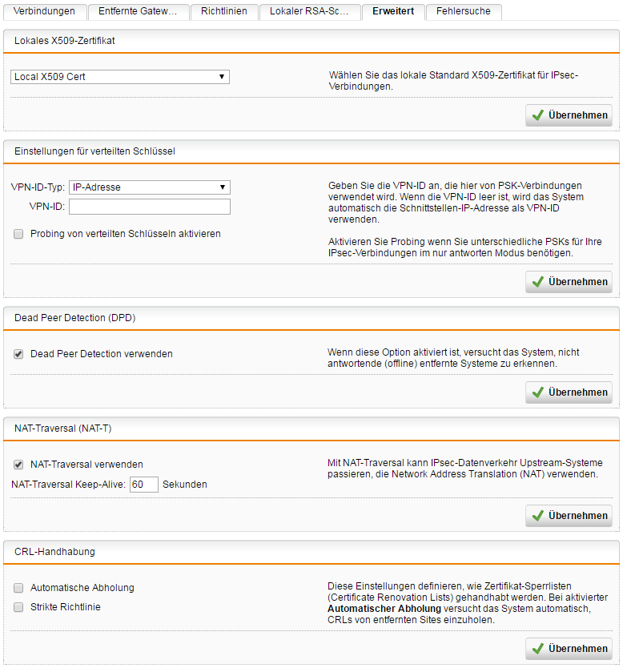The image size is (623, 672).
Task: Apply the Lokales X509-Zertifikat settings
Action: 569,115
